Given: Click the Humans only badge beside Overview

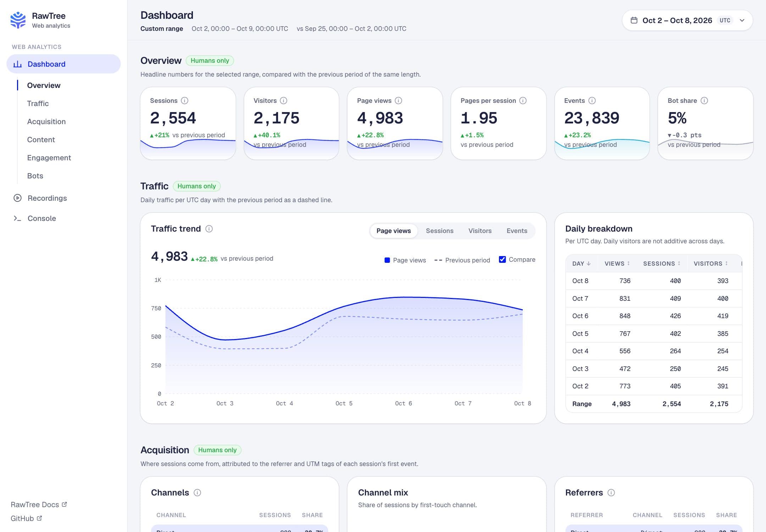Looking at the screenshot, I should click(x=210, y=61).
